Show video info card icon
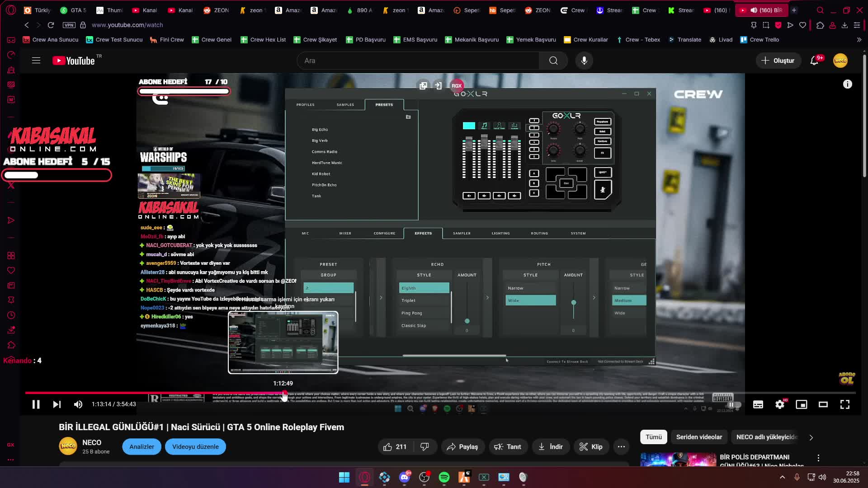This screenshot has width=868, height=488. click(848, 84)
